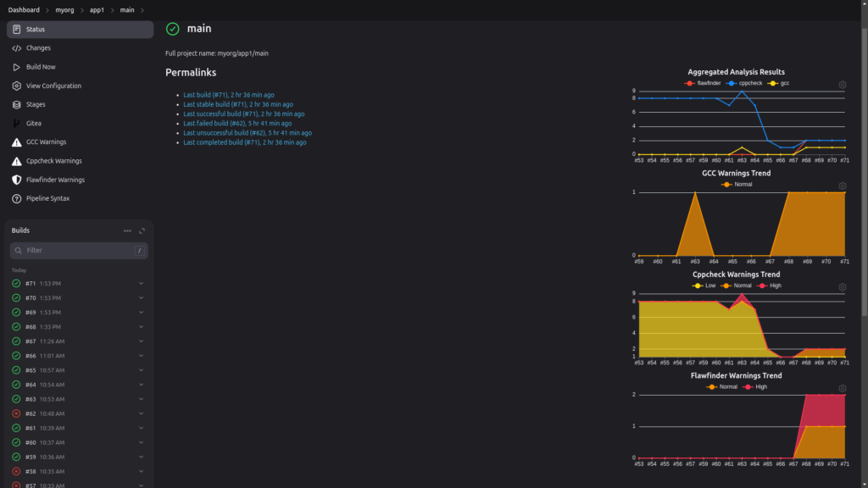
Task: Open the Last stable build (#71) permalink
Action: tap(238, 104)
